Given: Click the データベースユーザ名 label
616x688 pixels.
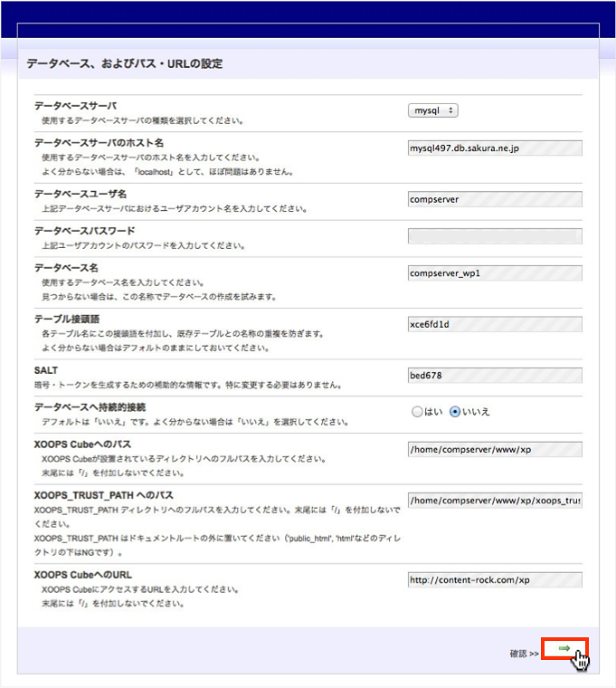Looking at the screenshot, I should point(81,194).
